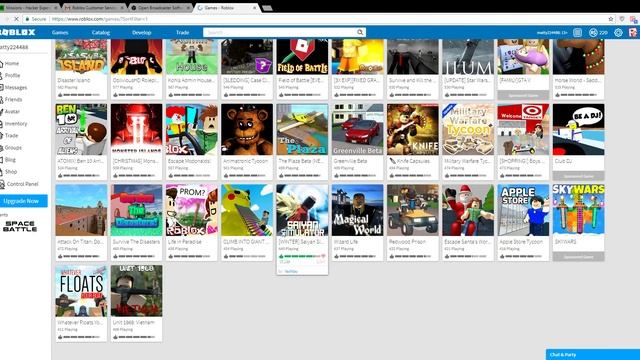
Task: Open the Field of Battle thumbnail
Action: (x=302, y=57)
